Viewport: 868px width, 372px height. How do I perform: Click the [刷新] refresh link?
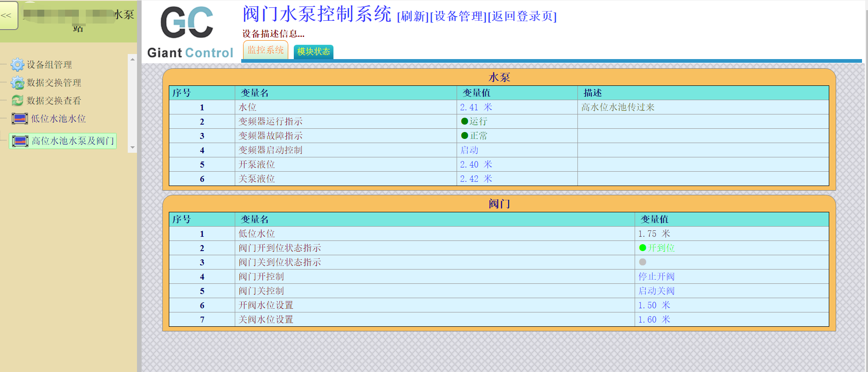click(x=413, y=17)
